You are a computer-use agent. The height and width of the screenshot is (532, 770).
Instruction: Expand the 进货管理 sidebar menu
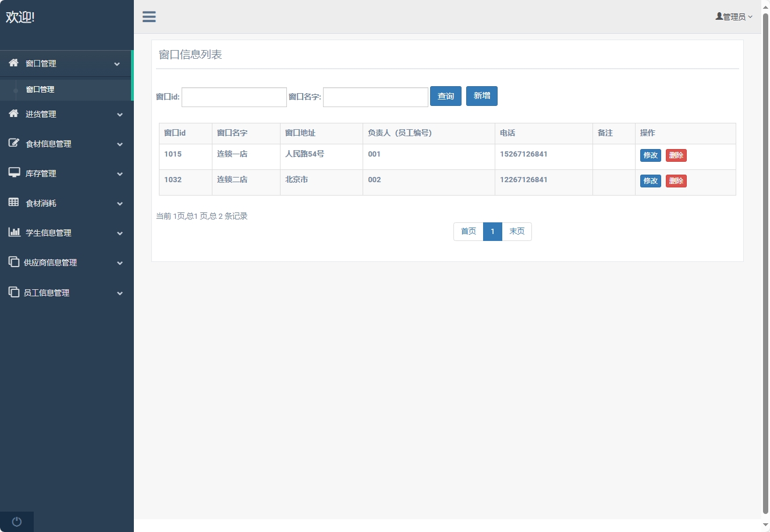pyautogui.click(x=41, y=114)
